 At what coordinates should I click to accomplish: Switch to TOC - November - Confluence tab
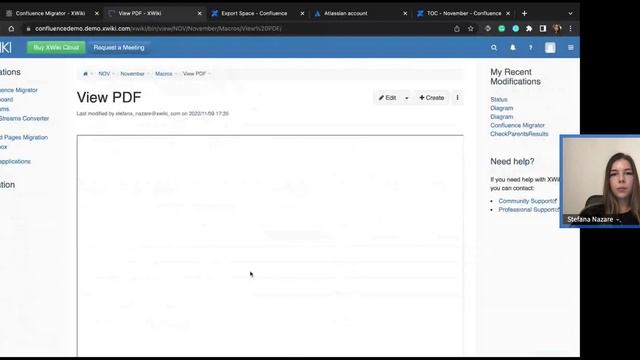pyautogui.click(x=464, y=13)
